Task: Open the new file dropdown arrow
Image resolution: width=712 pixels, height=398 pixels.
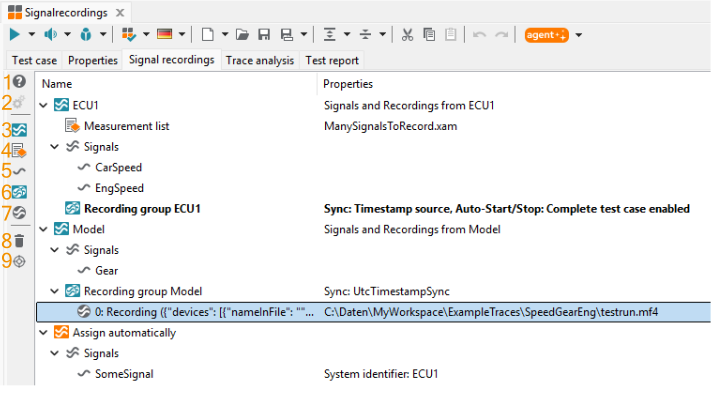Action: tap(225, 35)
